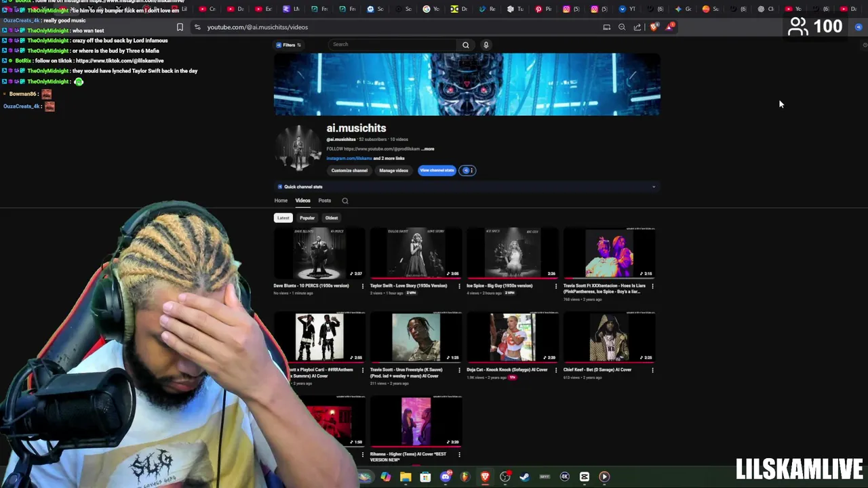Open Taylor Swift - Love Story video title
The height and width of the screenshot is (488, 868).
click(409, 285)
